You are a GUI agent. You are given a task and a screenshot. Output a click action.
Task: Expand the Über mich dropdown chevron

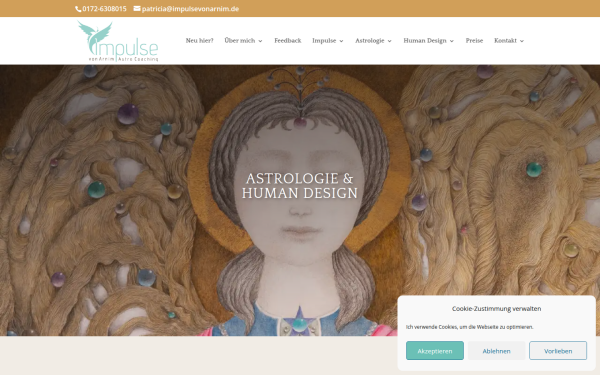(x=261, y=41)
